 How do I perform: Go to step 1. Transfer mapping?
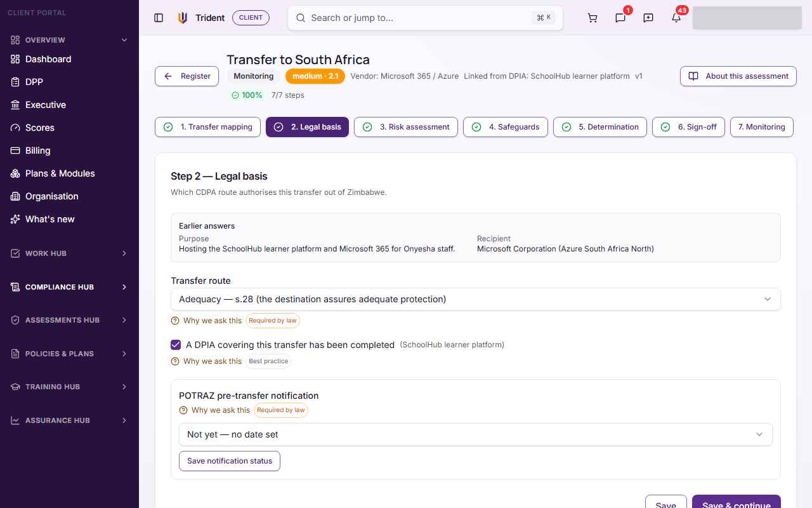click(207, 127)
